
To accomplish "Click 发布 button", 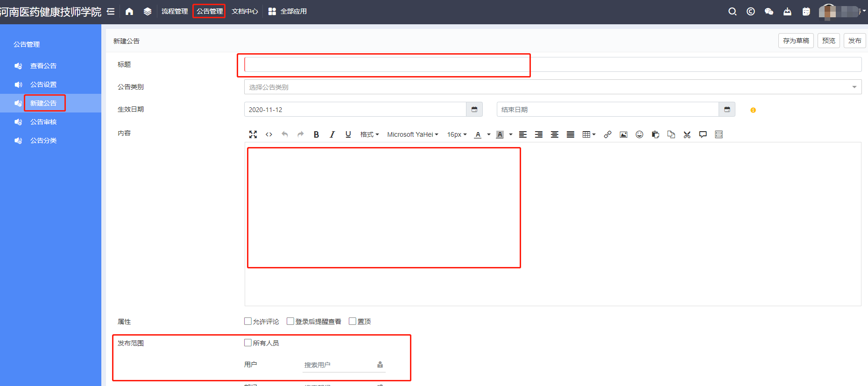I will coord(855,41).
